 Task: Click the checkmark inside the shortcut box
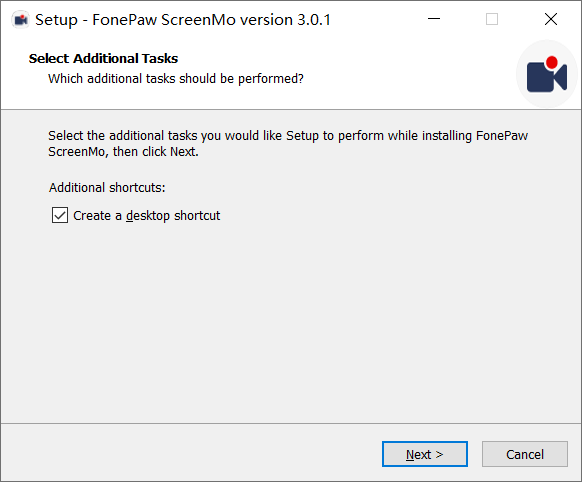(x=60, y=215)
